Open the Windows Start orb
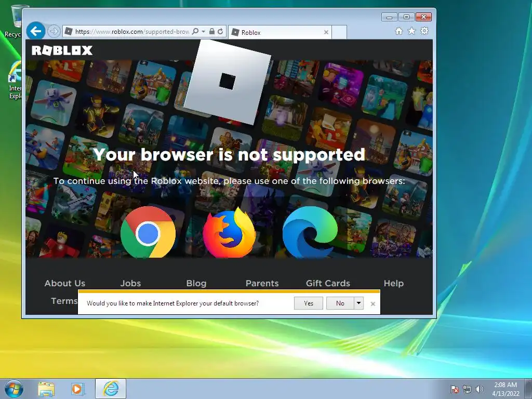 (x=14, y=389)
